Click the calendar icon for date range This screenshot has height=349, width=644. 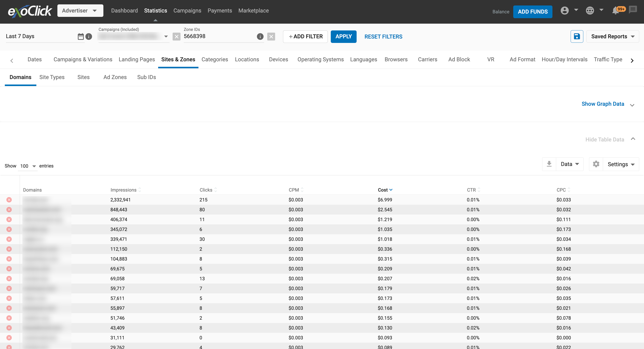pos(81,37)
